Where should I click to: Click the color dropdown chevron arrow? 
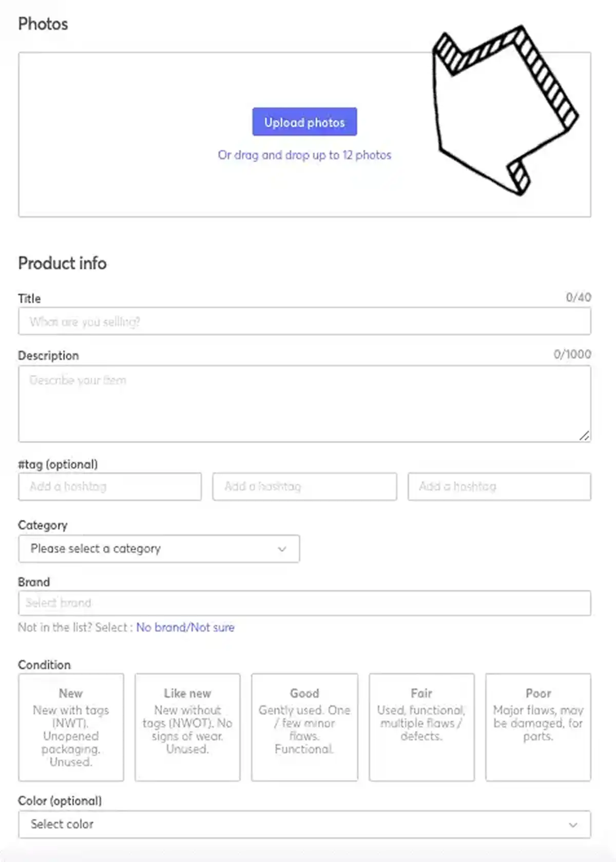click(574, 825)
